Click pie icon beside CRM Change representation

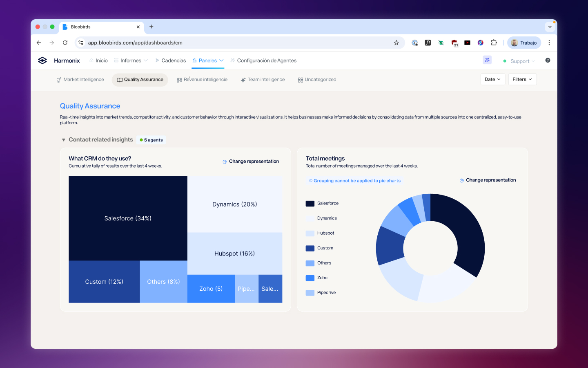pos(225,162)
